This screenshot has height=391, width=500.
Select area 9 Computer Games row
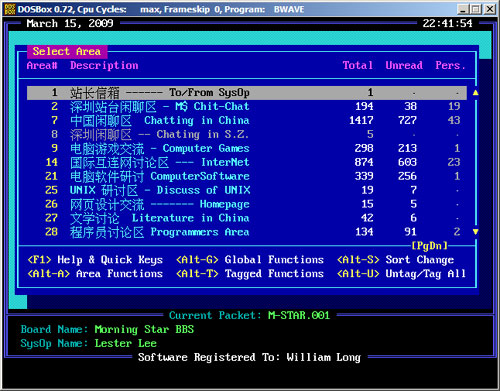247,148
